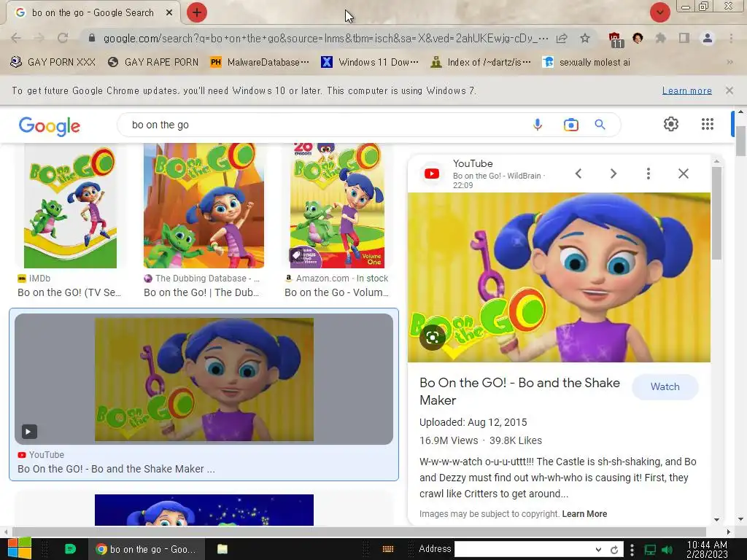This screenshot has height=560, width=747.
Task: Click the browser URL address bar
Action: click(x=325, y=38)
